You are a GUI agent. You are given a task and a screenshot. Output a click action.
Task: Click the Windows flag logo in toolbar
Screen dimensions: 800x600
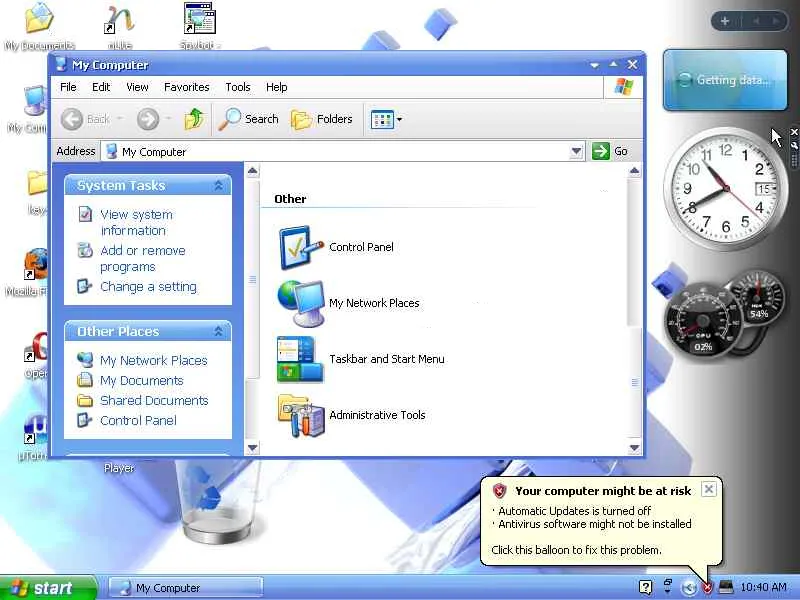click(x=623, y=87)
